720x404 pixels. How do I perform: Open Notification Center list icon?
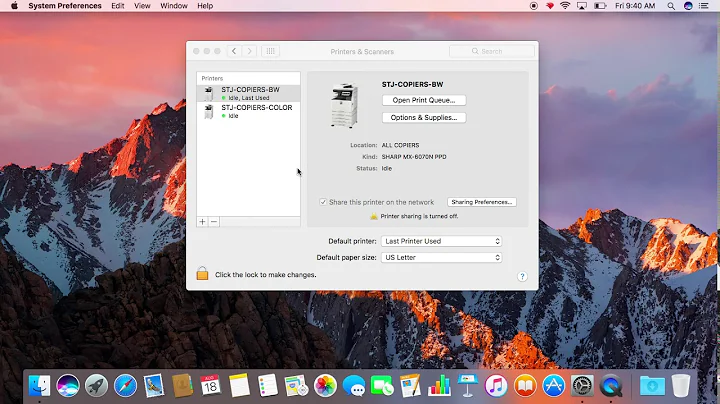(x=703, y=6)
